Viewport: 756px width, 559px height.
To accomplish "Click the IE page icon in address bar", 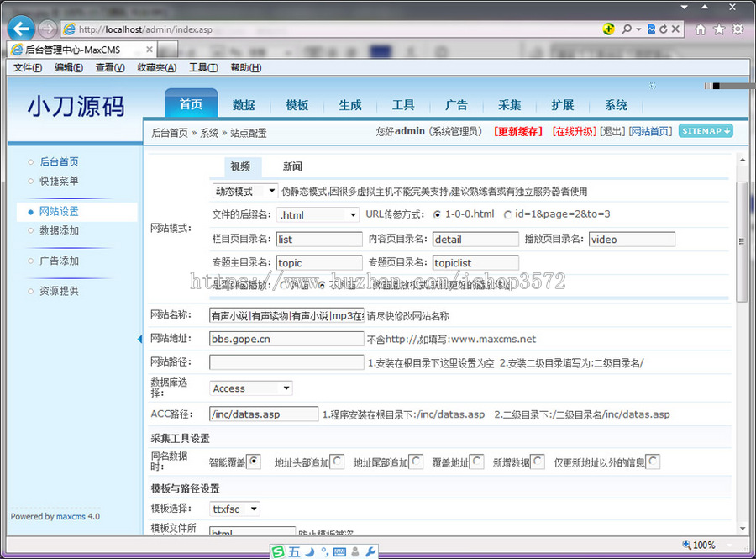I will [x=70, y=29].
